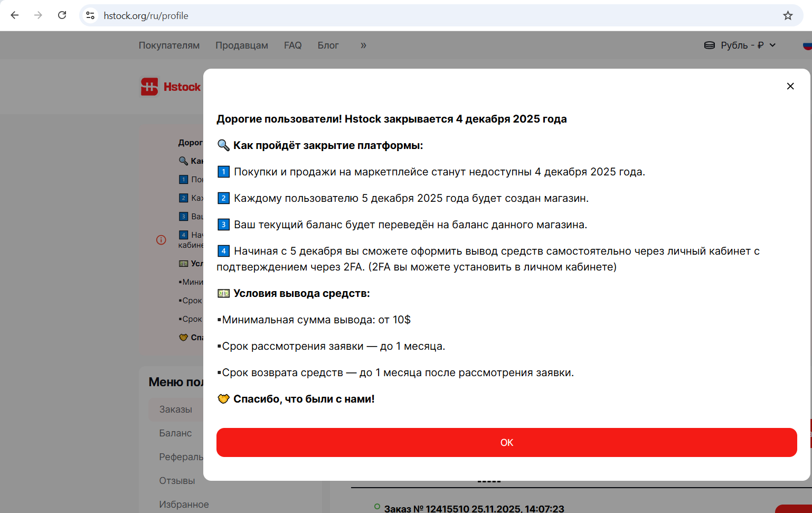Viewport: 812px width, 513px height.
Task: Click the magnifying glass emoji in dialog
Action: click(x=223, y=145)
